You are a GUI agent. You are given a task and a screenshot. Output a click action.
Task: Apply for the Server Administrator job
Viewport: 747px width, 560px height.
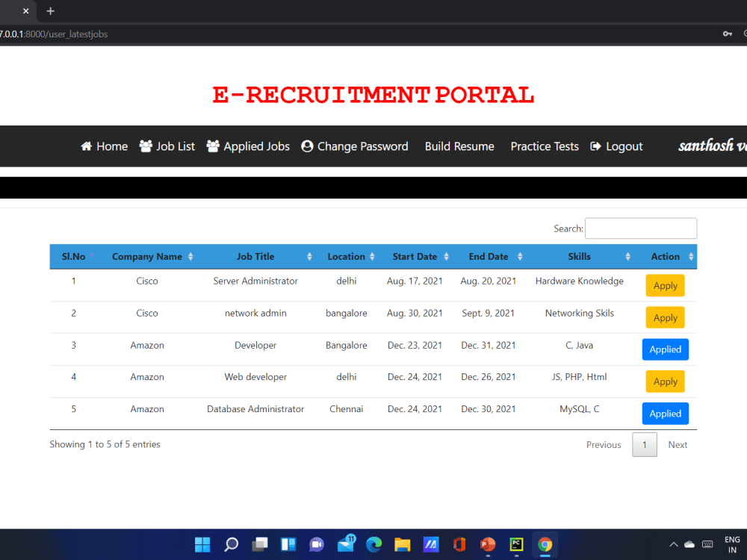(665, 286)
